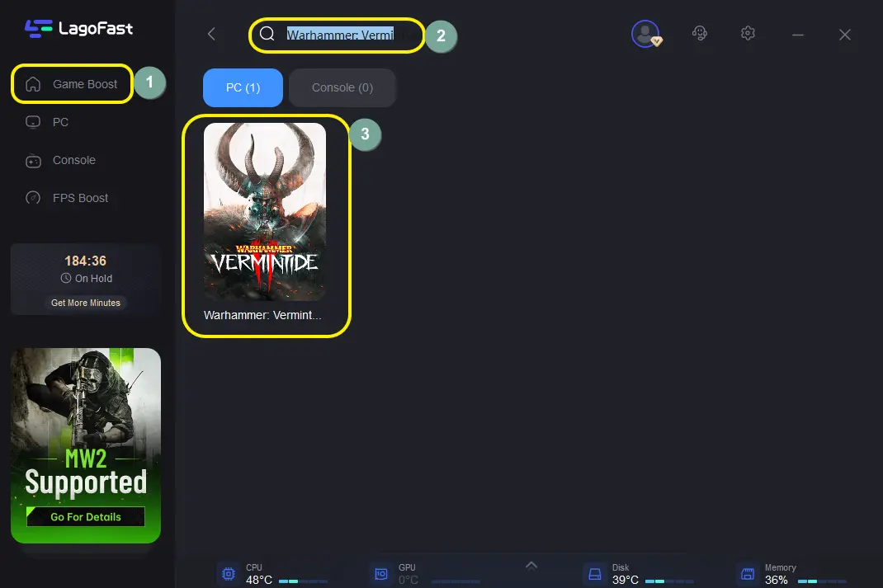Click the GPU status icon
Viewport: 883px width, 588px height.
coord(381,573)
